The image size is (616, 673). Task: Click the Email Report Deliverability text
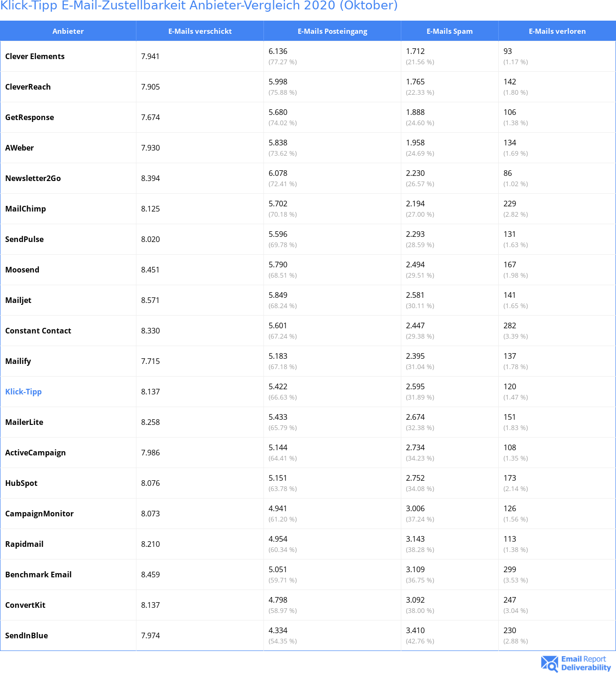point(586,663)
